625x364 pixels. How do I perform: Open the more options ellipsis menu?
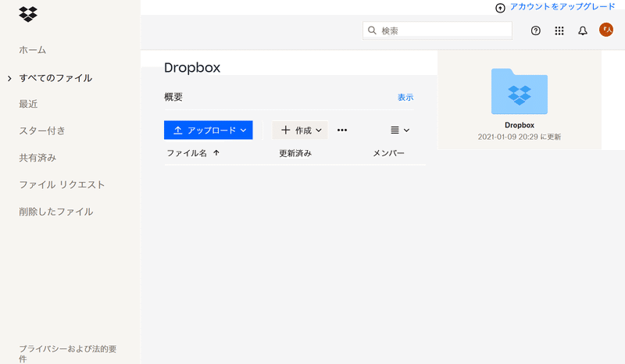342,130
